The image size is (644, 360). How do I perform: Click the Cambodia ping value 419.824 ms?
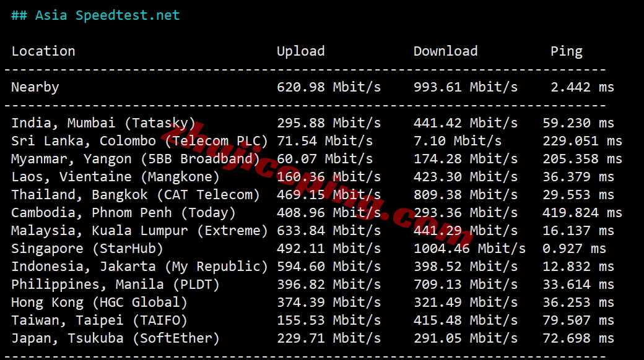pos(581,213)
